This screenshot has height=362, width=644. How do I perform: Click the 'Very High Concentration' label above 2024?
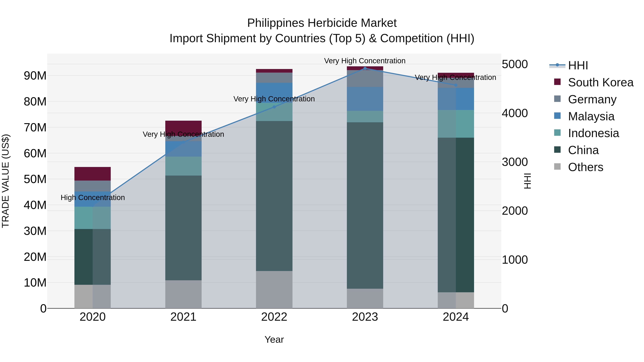[456, 77]
